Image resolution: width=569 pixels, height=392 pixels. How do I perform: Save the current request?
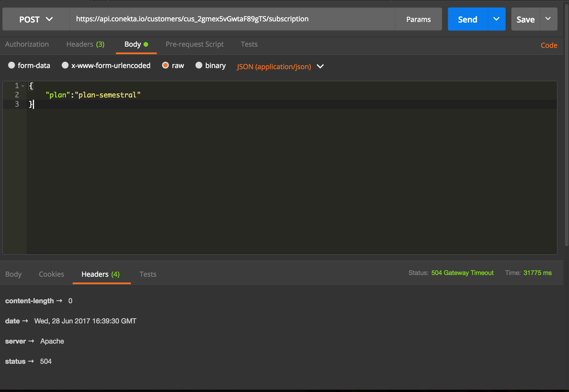526,19
